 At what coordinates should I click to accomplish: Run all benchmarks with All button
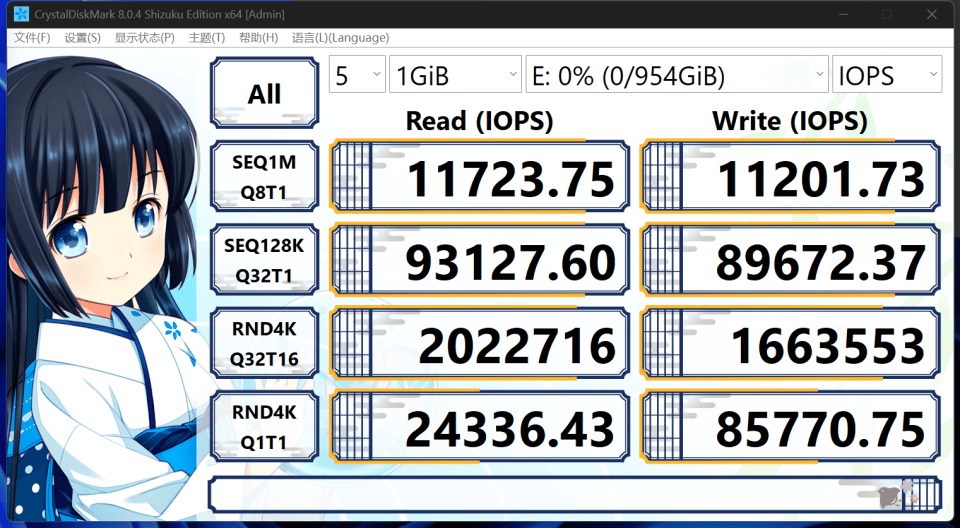tap(264, 92)
